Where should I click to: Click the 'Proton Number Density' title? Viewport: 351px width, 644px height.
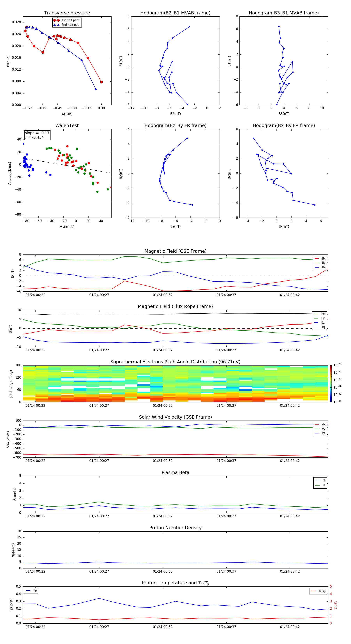175,528
